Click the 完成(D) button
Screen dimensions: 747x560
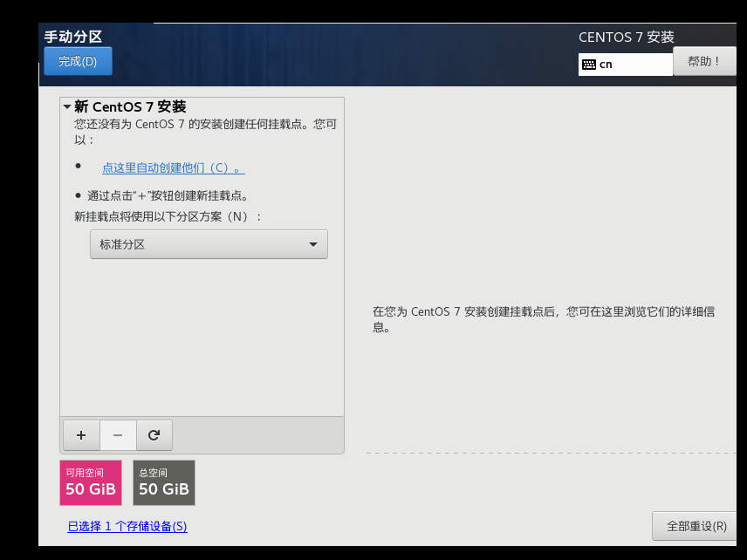point(79,61)
